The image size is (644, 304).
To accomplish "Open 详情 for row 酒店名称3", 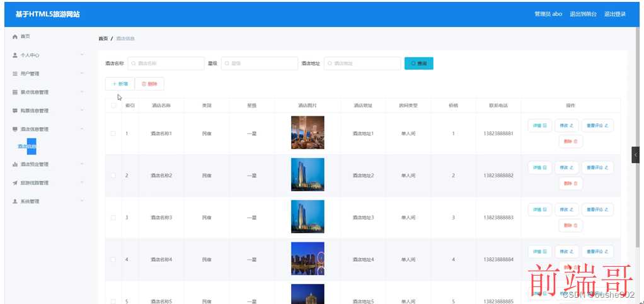I will point(539,210).
